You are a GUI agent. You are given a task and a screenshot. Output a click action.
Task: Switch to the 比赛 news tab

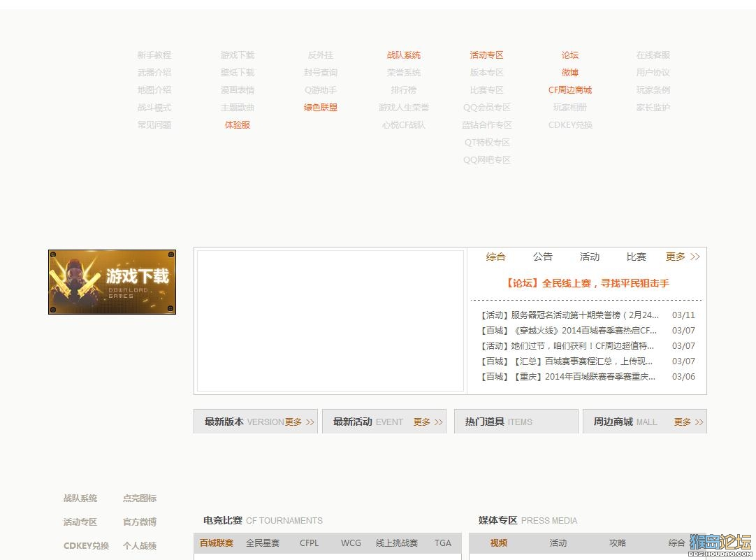point(637,257)
